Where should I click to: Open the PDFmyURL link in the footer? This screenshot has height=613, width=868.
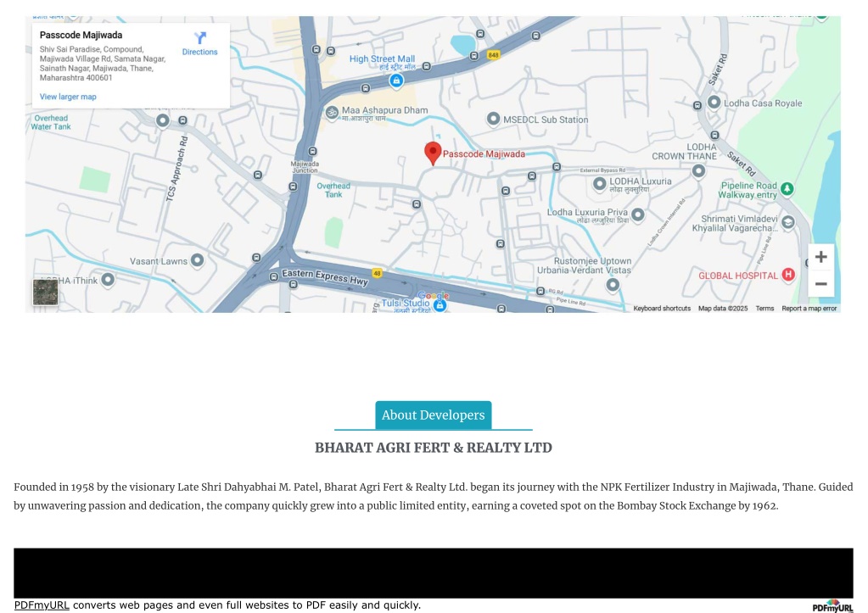(42, 605)
